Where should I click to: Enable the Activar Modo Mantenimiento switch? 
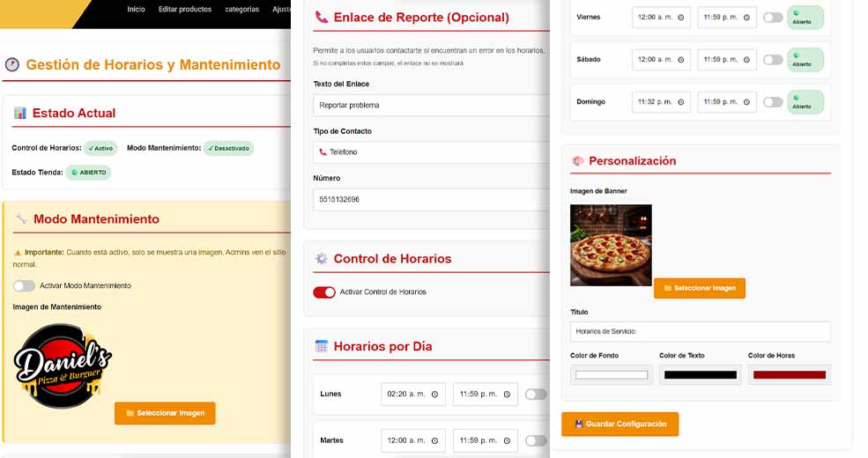(24, 286)
